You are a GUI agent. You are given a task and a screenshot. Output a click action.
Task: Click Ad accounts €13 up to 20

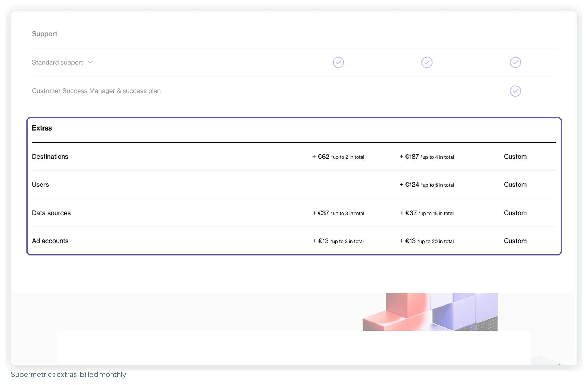pos(427,241)
